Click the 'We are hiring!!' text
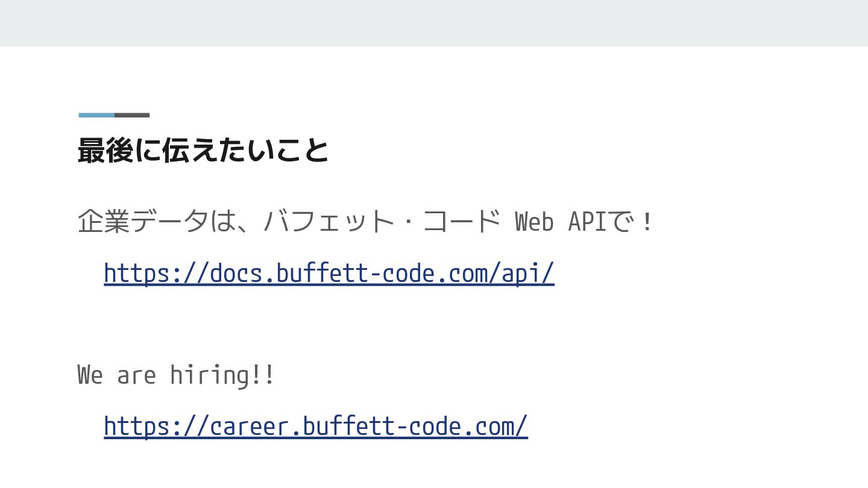 coord(176,375)
